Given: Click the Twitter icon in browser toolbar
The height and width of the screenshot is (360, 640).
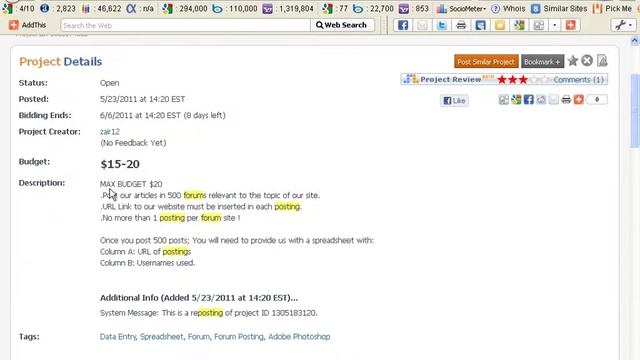Looking at the screenshot, I should pyautogui.click(x=442, y=25).
